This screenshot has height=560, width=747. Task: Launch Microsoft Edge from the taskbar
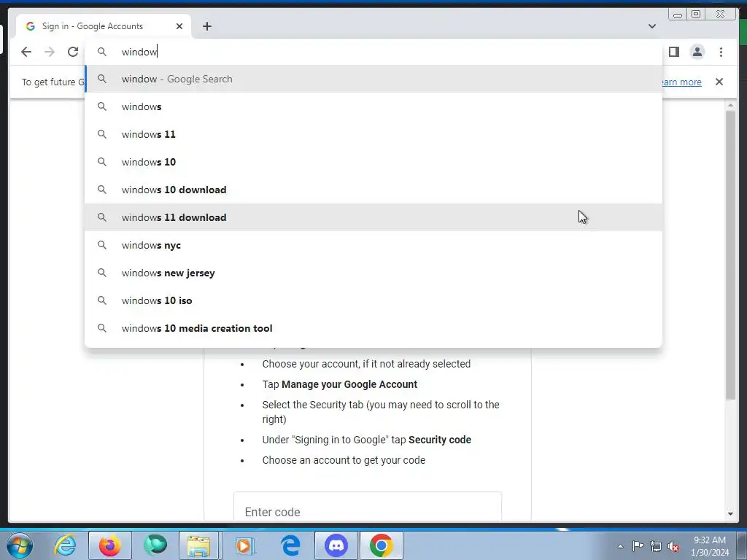point(290,545)
